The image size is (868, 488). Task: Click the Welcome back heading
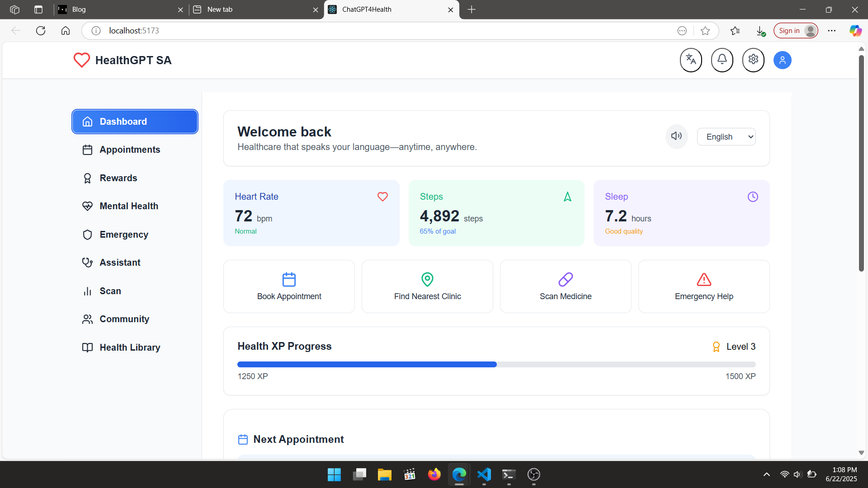[284, 132]
